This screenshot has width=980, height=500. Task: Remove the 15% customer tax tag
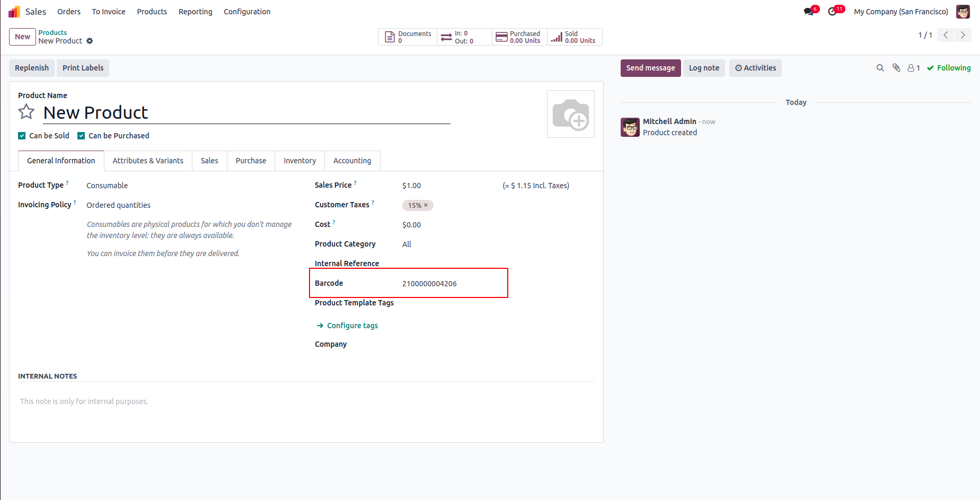(x=426, y=205)
